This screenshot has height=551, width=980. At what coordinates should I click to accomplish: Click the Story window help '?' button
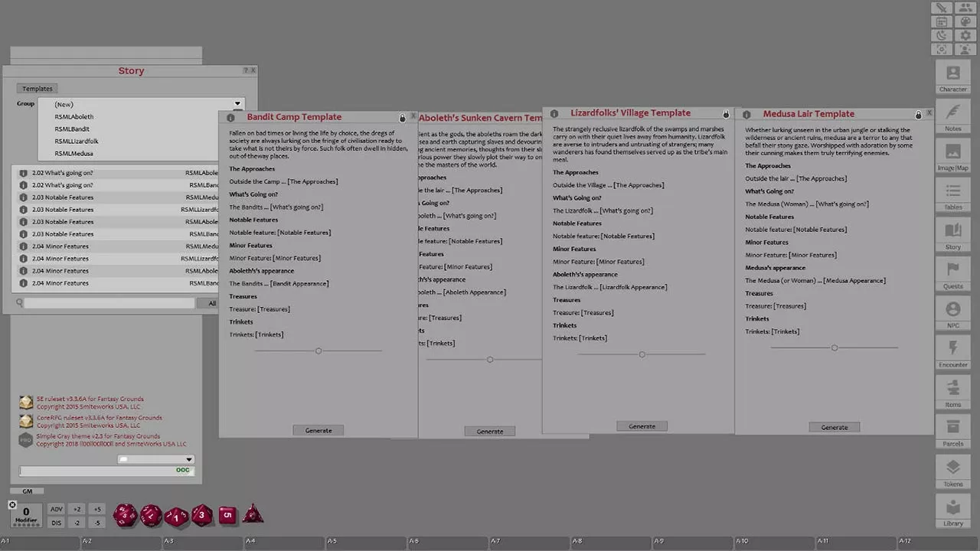coord(246,70)
